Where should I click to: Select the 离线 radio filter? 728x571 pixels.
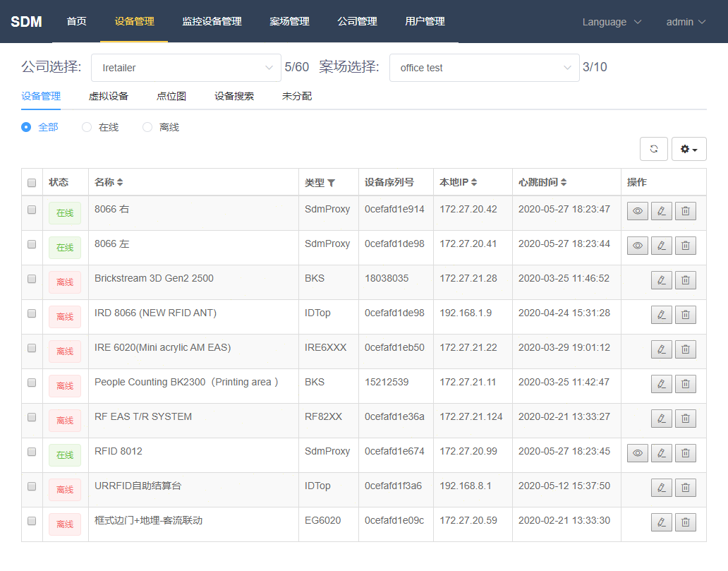(147, 127)
